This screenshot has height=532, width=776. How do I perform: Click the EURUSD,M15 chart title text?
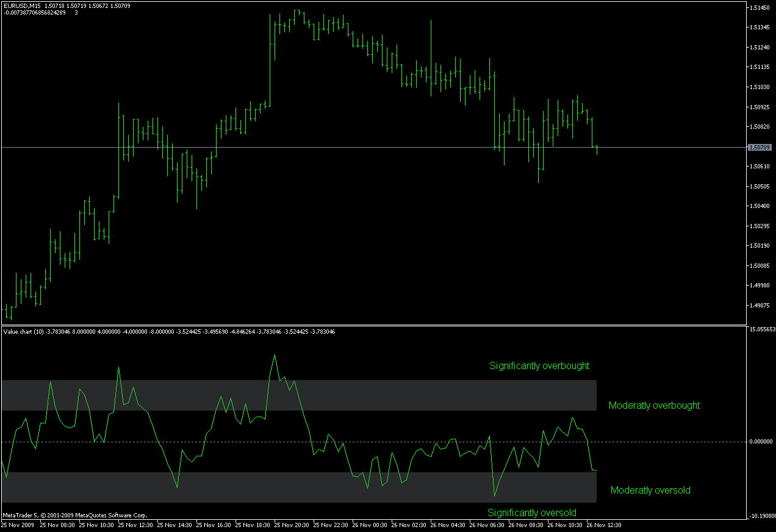[21, 5]
